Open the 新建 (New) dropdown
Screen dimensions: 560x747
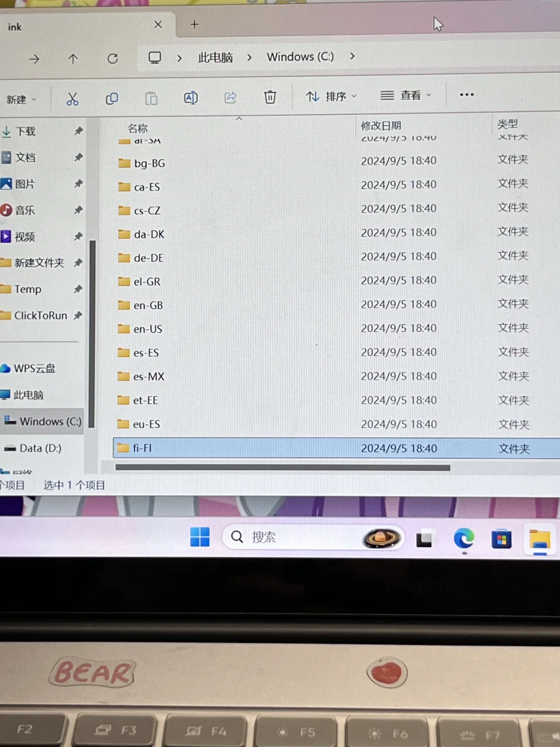click(x=22, y=99)
